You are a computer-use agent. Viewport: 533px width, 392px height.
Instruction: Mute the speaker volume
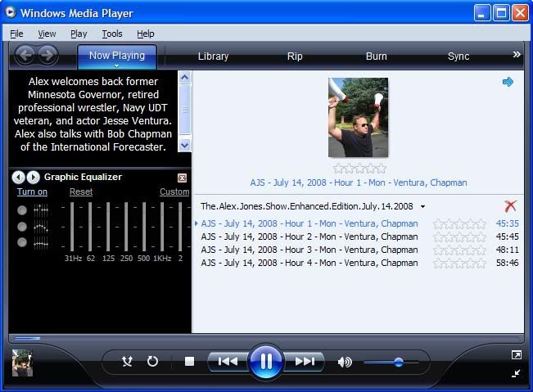click(345, 362)
